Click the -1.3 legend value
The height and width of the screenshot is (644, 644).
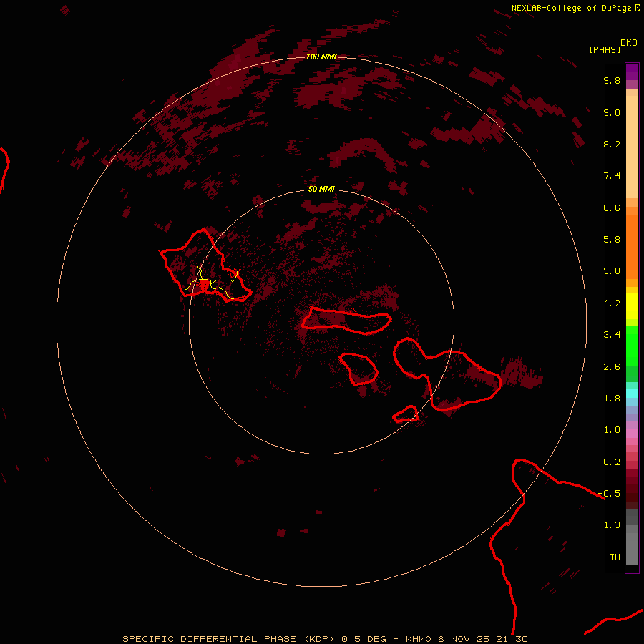coord(609,525)
